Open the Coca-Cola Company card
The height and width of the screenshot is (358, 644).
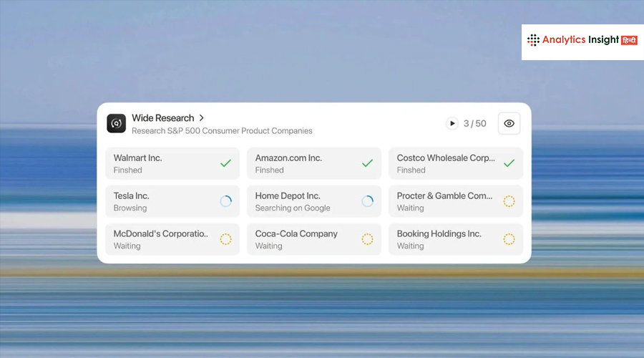(314, 239)
